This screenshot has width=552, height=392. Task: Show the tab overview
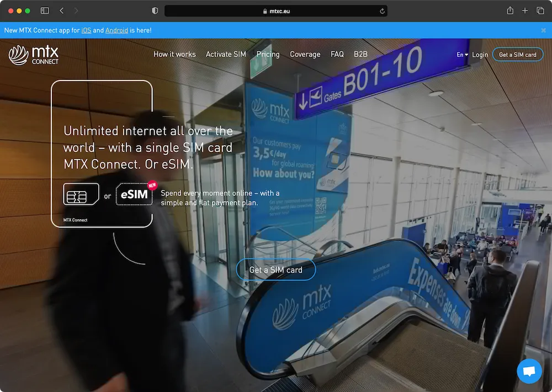(x=540, y=10)
